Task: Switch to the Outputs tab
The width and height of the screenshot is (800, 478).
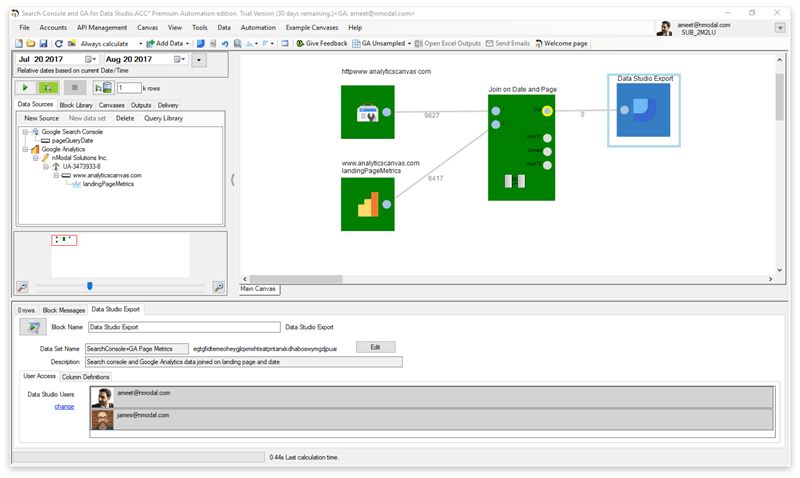Action: (x=141, y=105)
